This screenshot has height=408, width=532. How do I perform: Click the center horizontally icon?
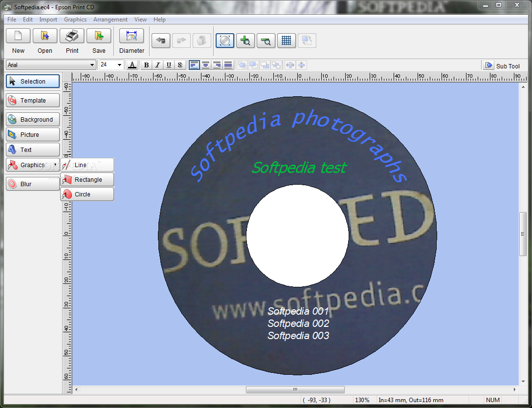tap(290, 65)
